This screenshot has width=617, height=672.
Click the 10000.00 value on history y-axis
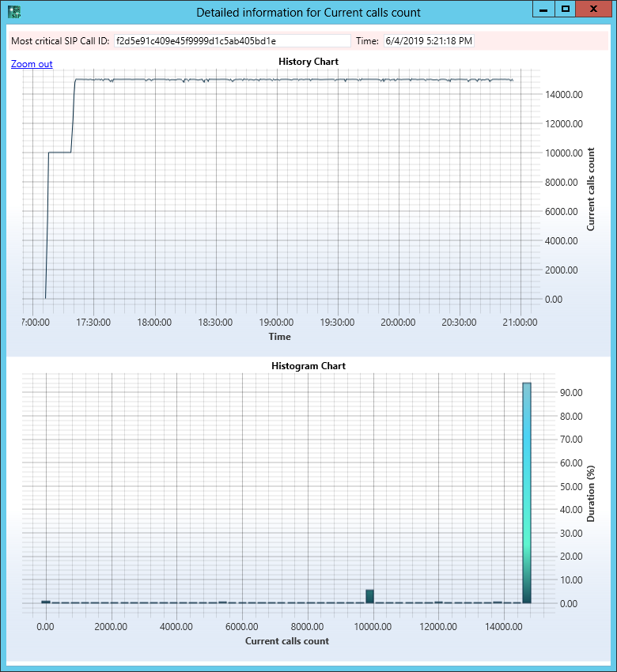(x=564, y=153)
